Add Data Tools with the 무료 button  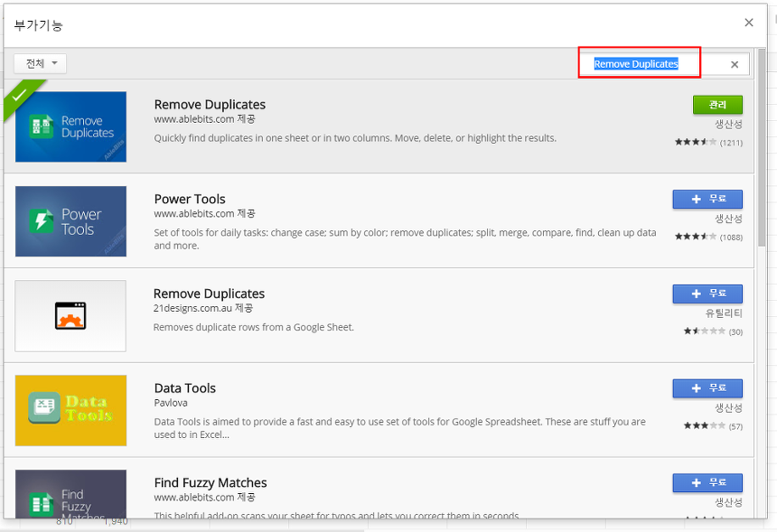[x=707, y=388]
